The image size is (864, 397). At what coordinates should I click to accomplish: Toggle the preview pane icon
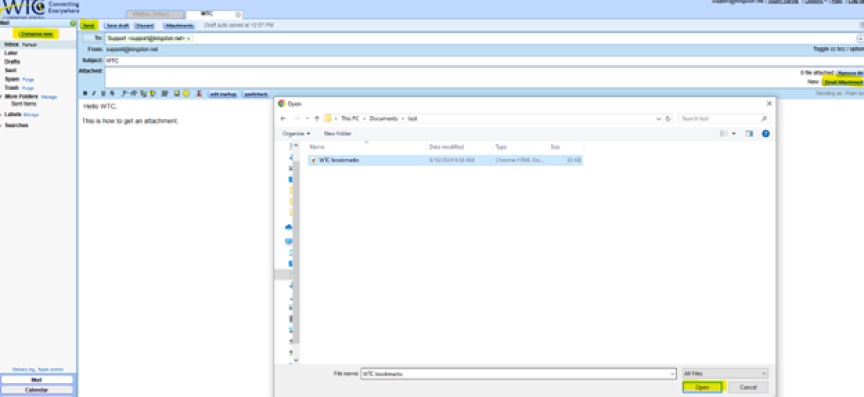pyautogui.click(x=749, y=134)
